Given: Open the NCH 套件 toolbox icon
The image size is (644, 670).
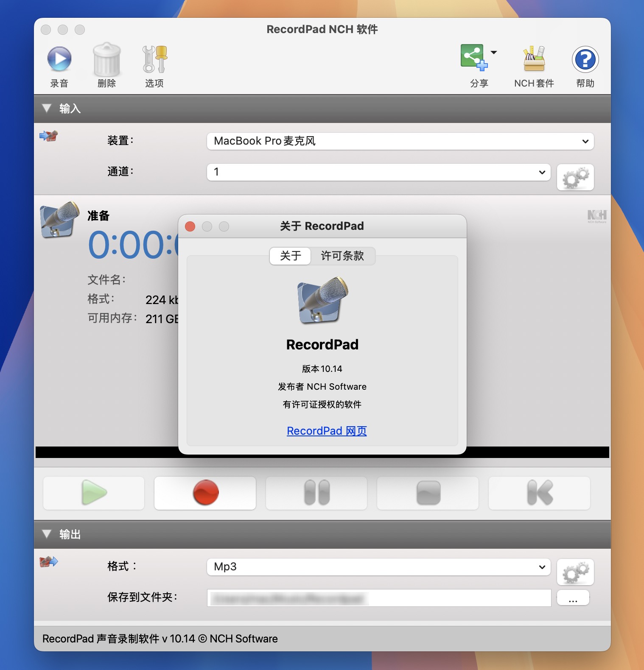Looking at the screenshot, I should [534, 59].
